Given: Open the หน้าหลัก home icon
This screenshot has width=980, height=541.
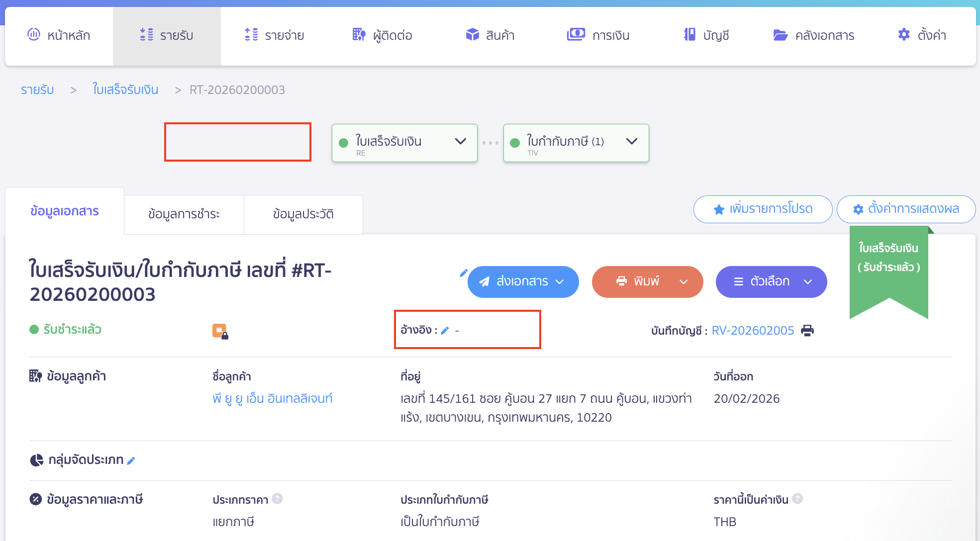Looking at the screenshot, I should point(34,35).
